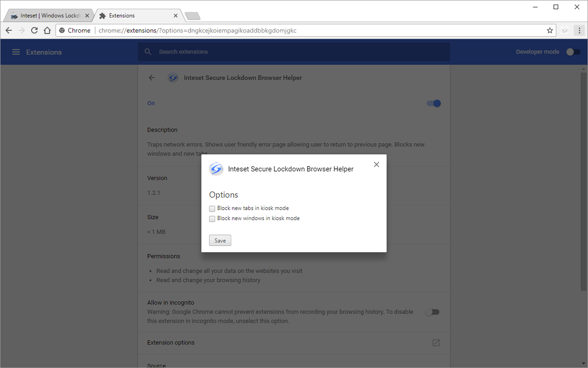Viewport: 588px width, 368px height.
Task: Save the extension options
Action: coord(220,241)
